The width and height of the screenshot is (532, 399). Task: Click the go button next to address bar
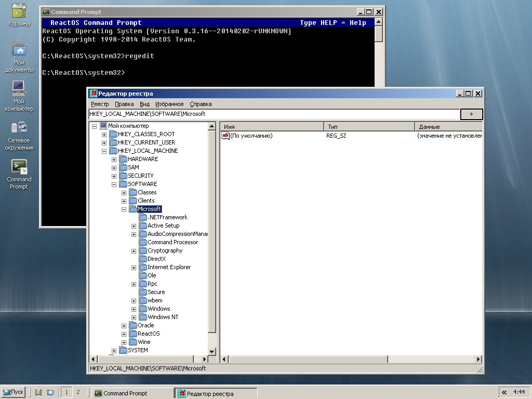click(471, 114)
